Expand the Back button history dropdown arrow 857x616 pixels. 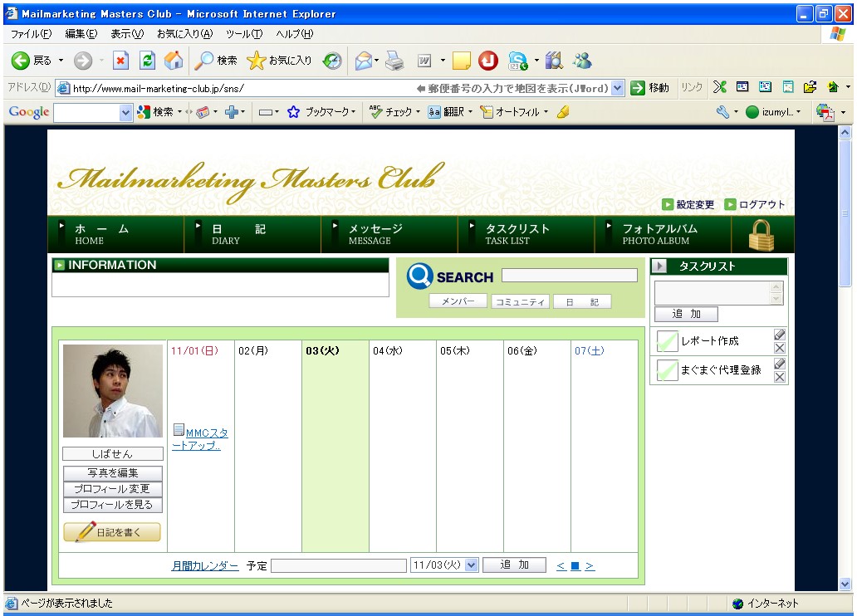(x=61, y=60)
